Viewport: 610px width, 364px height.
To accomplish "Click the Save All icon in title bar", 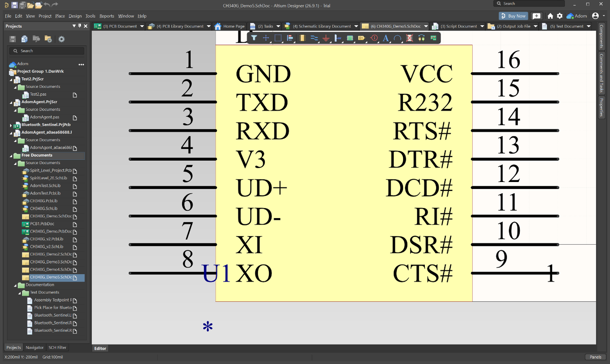I will pyautogui.click(x=22, y=5).
